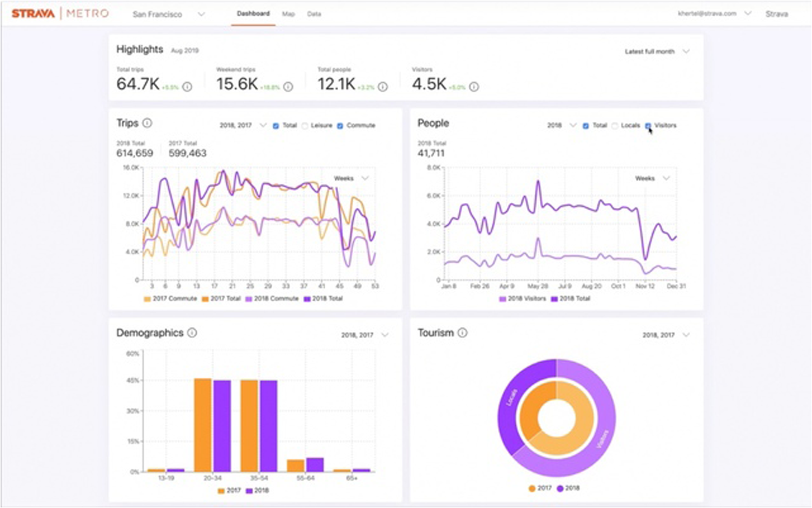
Task: Switch to the Data tab
Action: click(314, 14)
